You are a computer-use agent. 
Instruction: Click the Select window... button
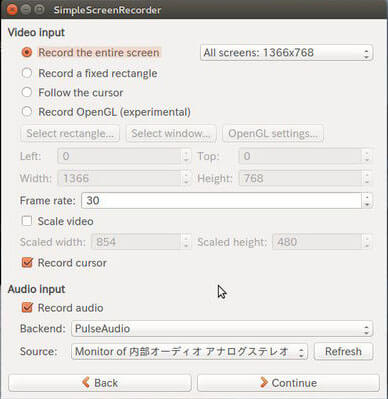tap(171, 133)
